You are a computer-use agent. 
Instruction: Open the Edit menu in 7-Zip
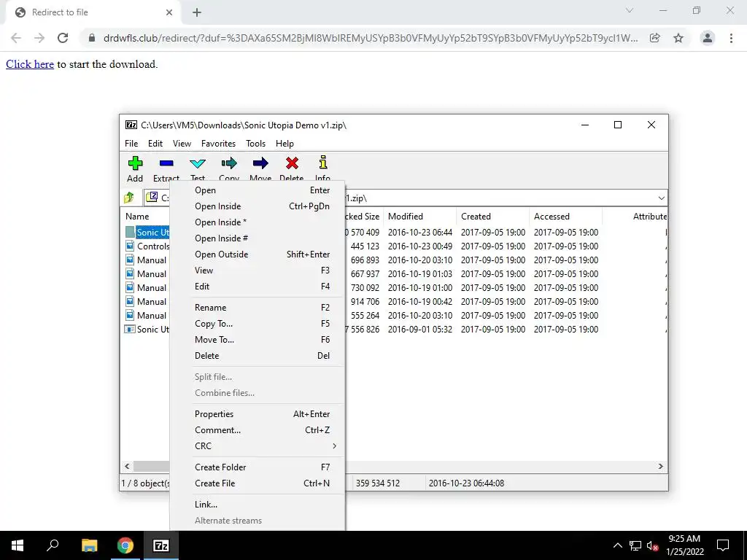point(155,144)
